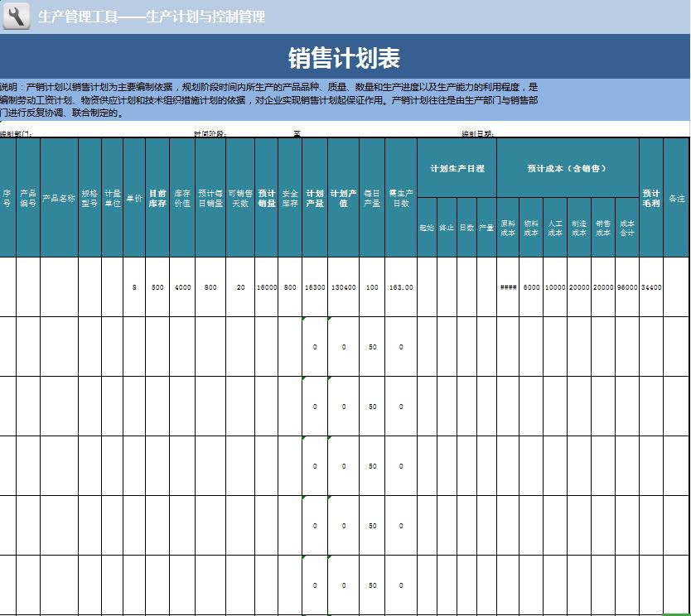Viewport: 691px width, 616px height.
Task: Click the 编制日期 field label
Action: coord(478,133)
